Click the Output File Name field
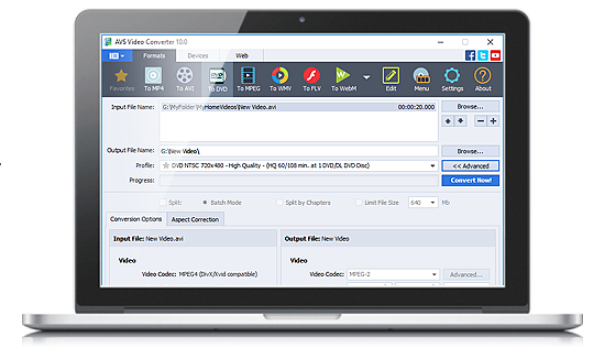610x360 pixels. click(299, 151)
